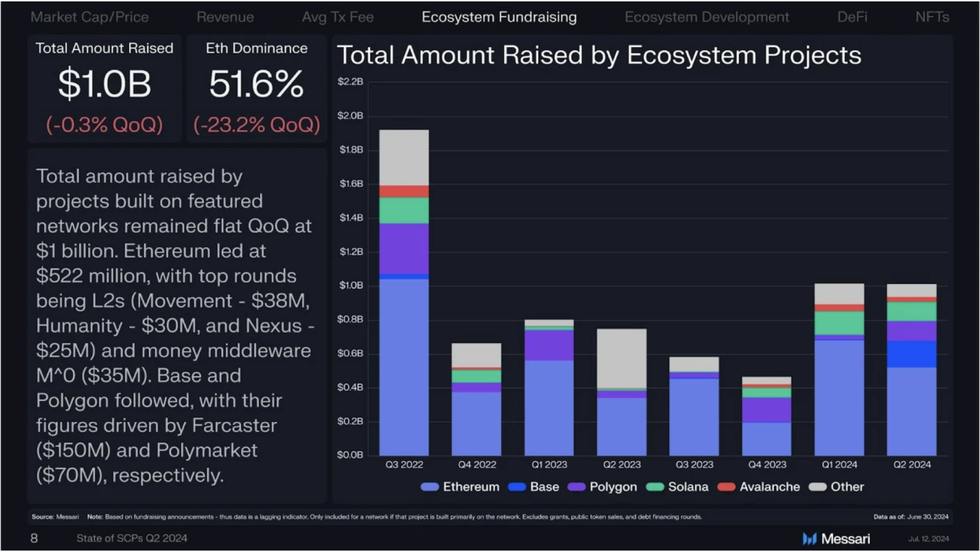Select the Ecosystem Fundraising tab

point(499,16)
